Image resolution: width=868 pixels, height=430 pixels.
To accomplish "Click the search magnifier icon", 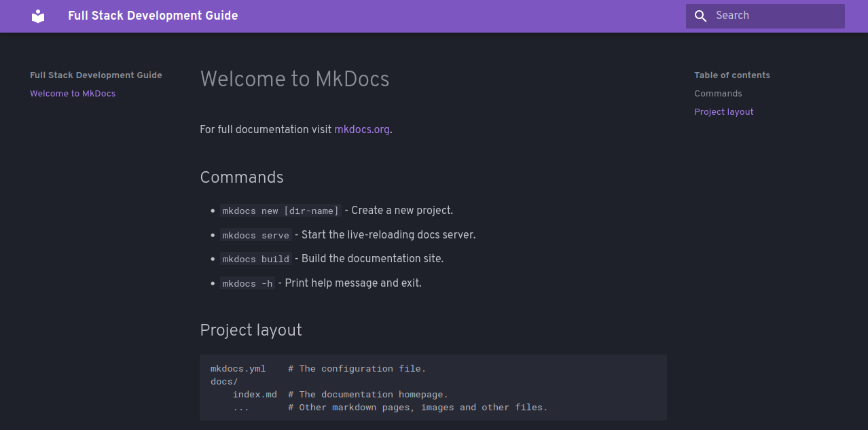I will point(701,16).
